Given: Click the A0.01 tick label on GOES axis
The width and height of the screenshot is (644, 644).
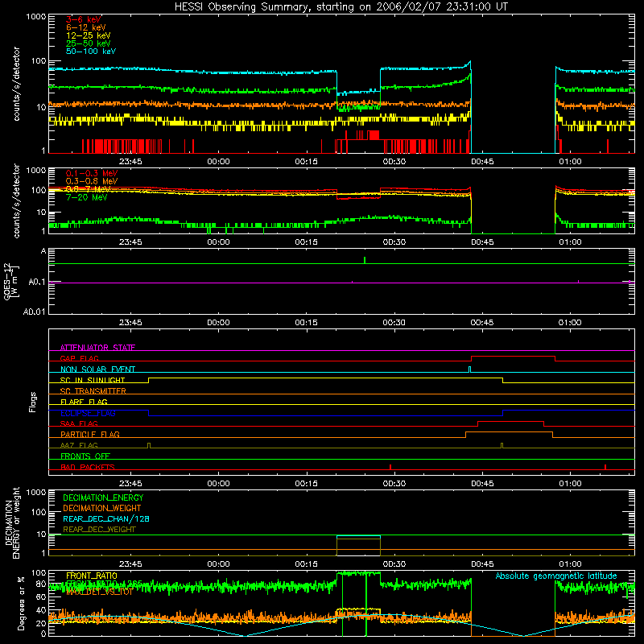Looking at the screenshot, I should coord(34,312).
